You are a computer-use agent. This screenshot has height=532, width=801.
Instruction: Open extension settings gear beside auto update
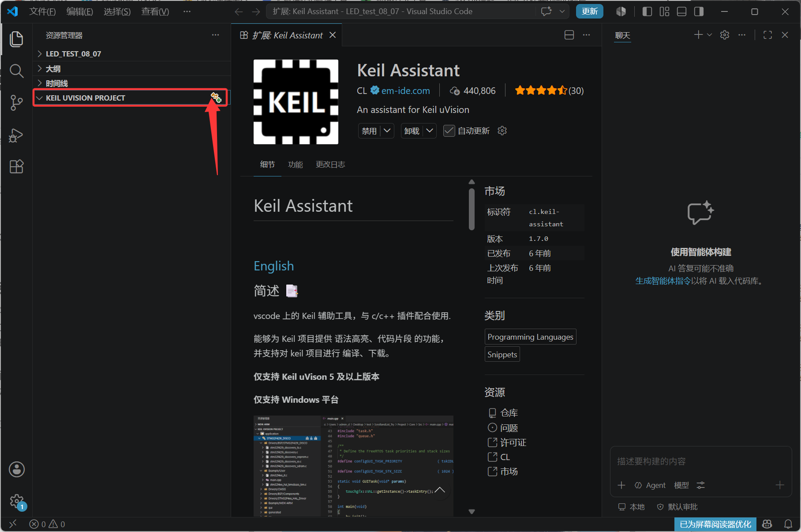(x=502, y=131)
